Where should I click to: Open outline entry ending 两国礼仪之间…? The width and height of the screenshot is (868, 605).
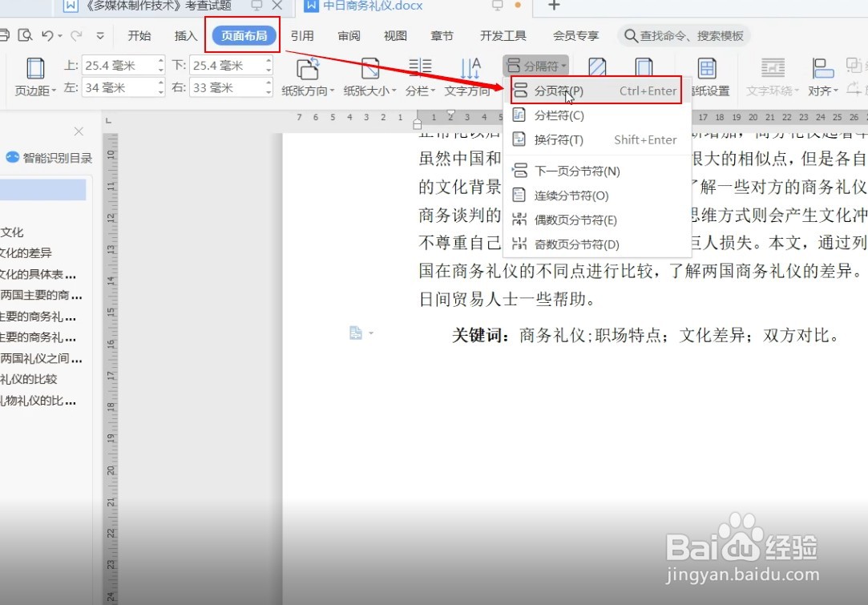(42, 358)
